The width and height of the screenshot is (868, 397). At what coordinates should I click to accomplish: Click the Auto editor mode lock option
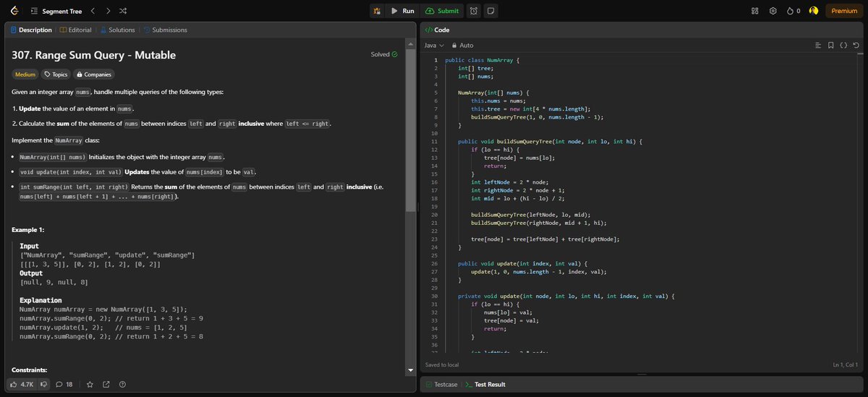pos(462,45)
